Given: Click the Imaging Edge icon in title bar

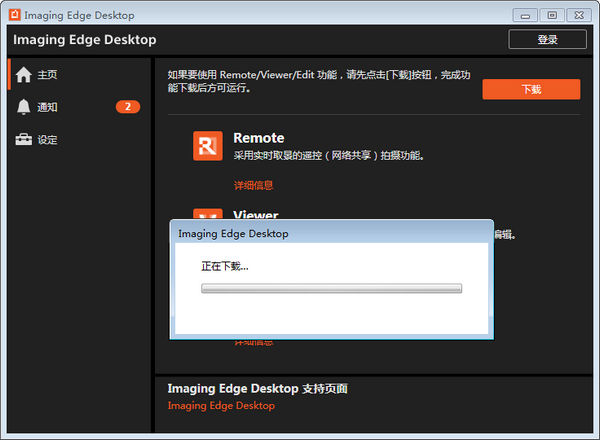Looking at the screenshot, I should tap(14, 15).
